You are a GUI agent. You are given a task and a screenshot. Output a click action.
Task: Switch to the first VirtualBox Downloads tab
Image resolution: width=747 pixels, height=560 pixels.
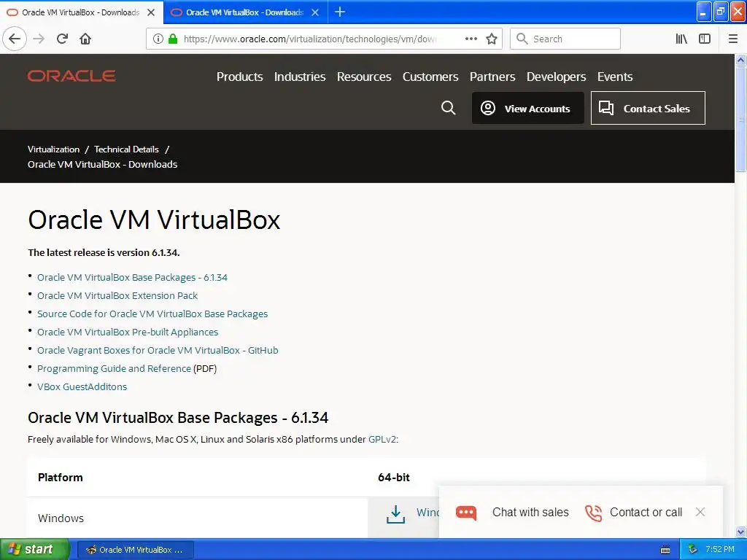(80, 12)
